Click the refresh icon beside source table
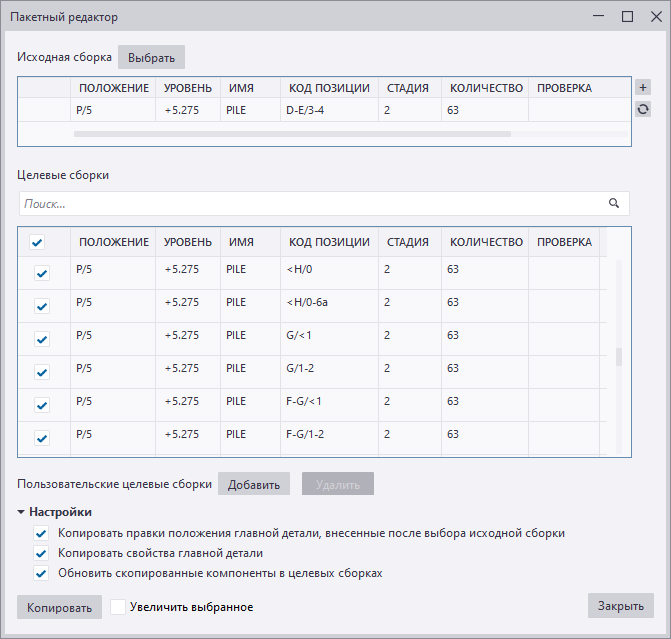Screen dimensions: 671x639 point(643,109)
